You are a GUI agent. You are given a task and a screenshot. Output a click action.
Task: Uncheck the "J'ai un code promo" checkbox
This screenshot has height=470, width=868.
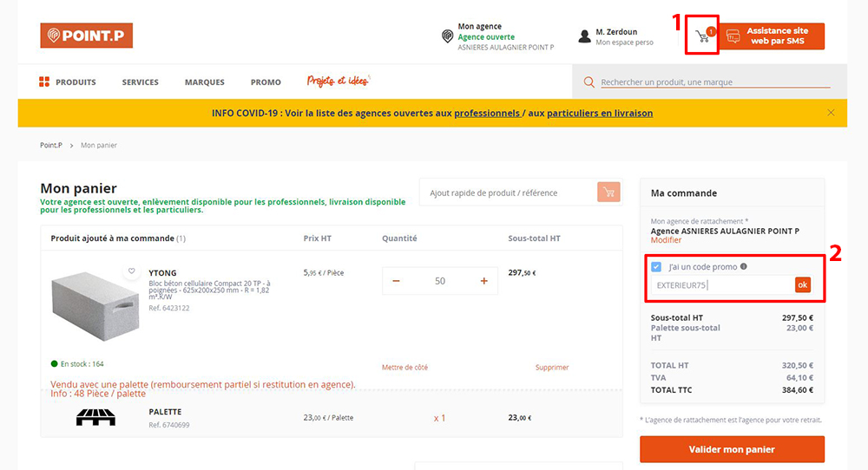656,267
